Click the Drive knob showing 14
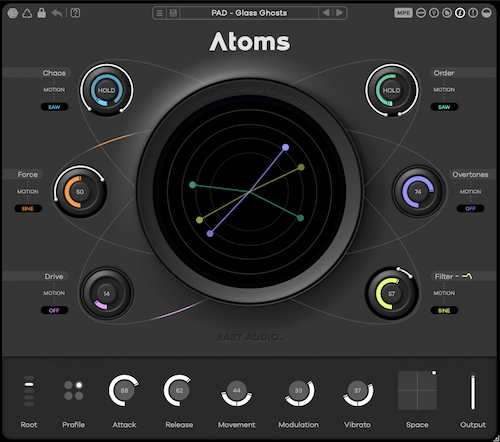 pos(106,294)
